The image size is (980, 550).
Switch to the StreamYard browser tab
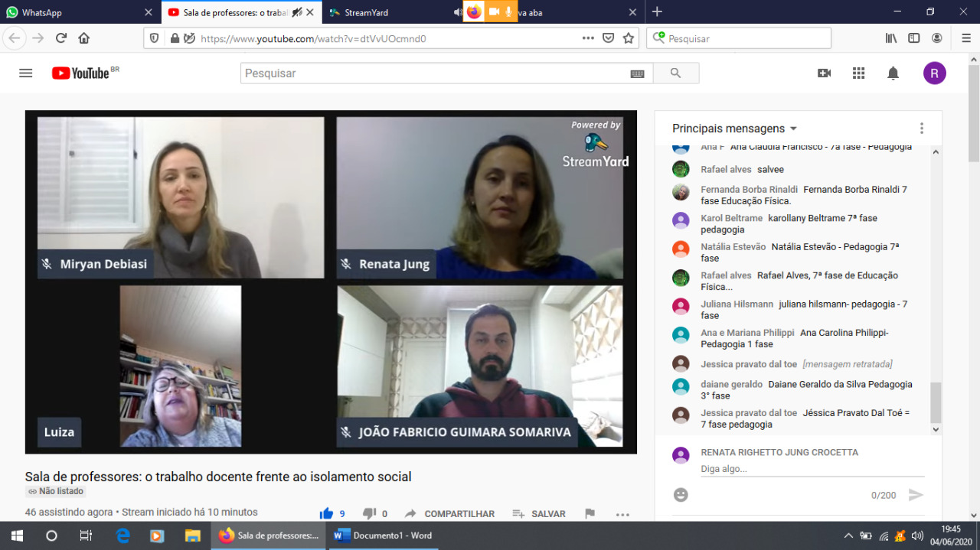click(383, 12)
